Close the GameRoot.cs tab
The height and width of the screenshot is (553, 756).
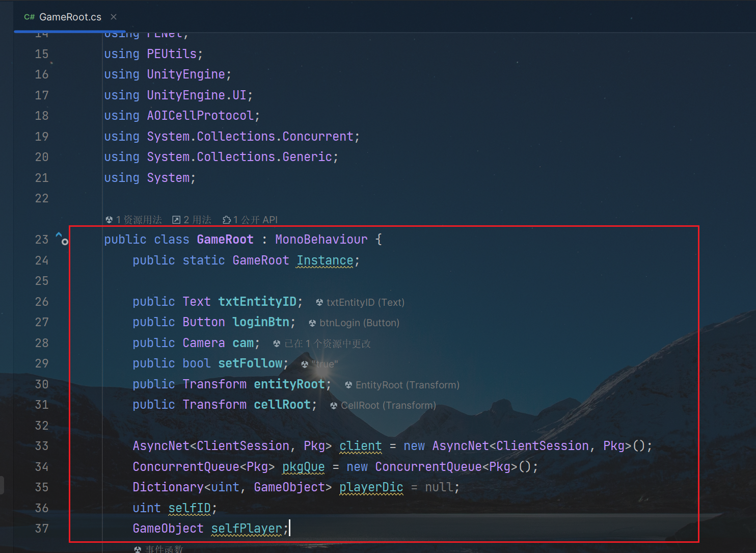[x=114, y=17]
